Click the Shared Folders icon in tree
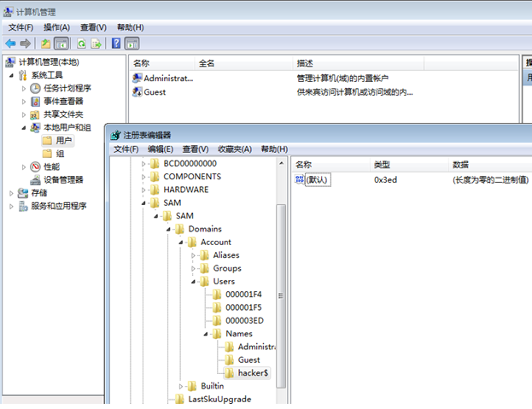 point(35,114)
